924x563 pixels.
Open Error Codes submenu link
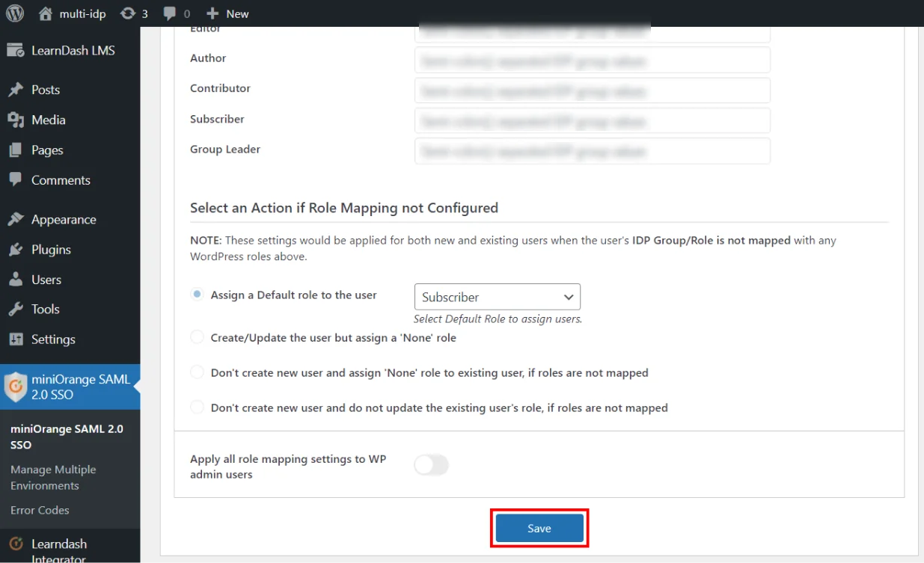[x=40, y=510]
